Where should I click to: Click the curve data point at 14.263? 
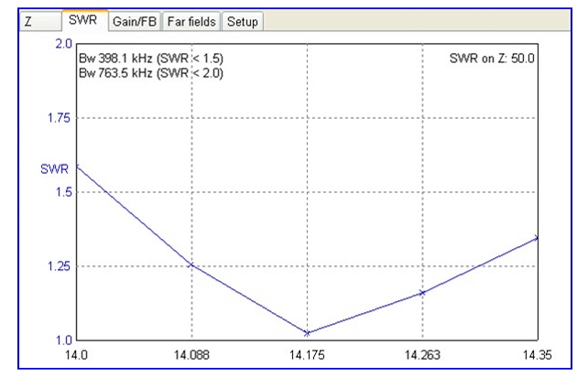coord(422,293)
